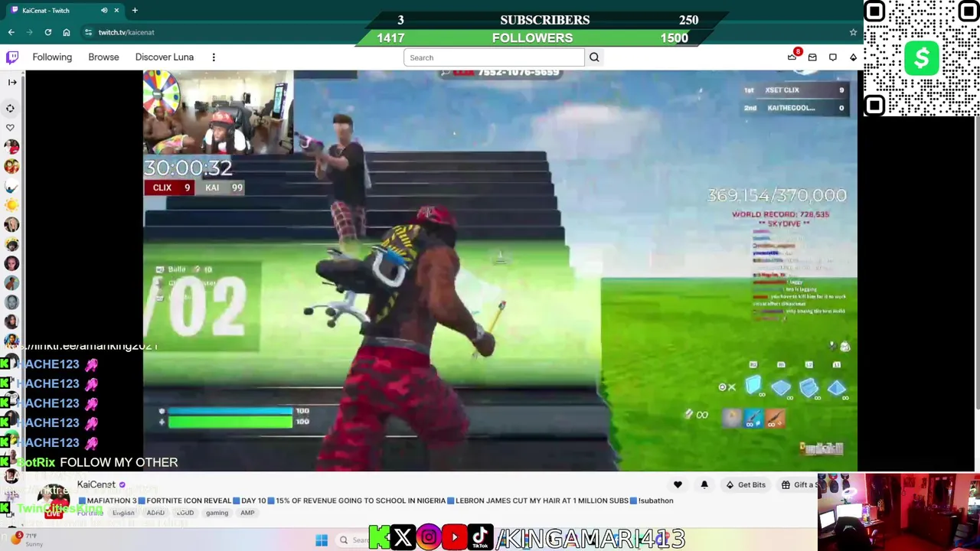Screen dimensions: 980x551
Task: Click the Twitch search input field
Action: [x=495, y=57]
